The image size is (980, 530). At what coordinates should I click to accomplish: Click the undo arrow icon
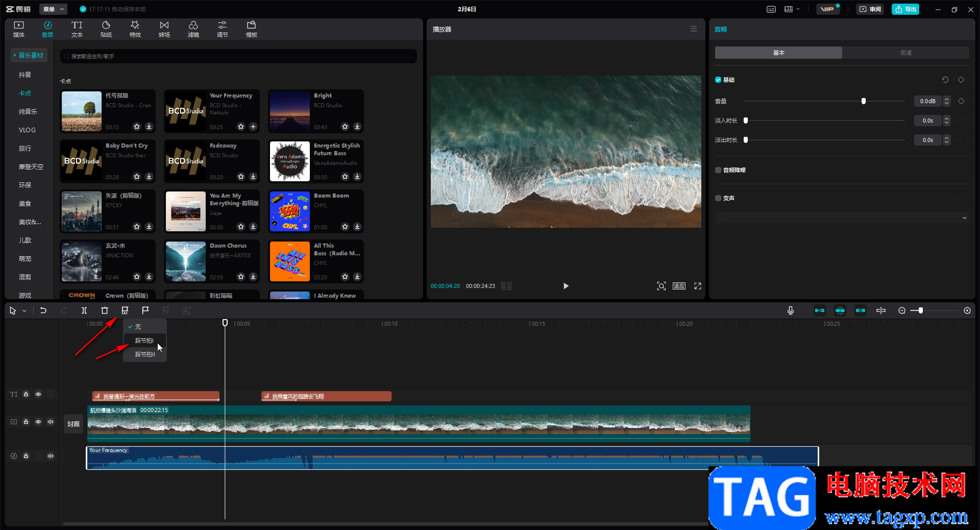coord(43,310)
